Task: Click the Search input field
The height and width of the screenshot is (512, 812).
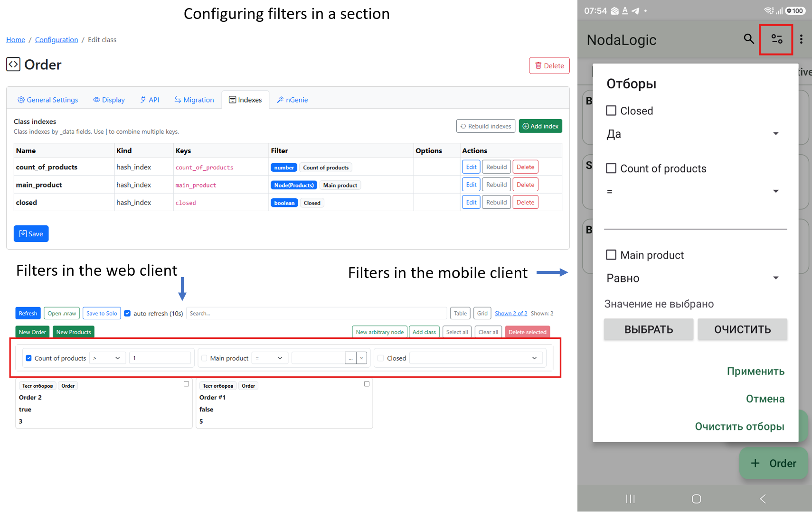Action: pyautogui.click(x=316, y=313)
